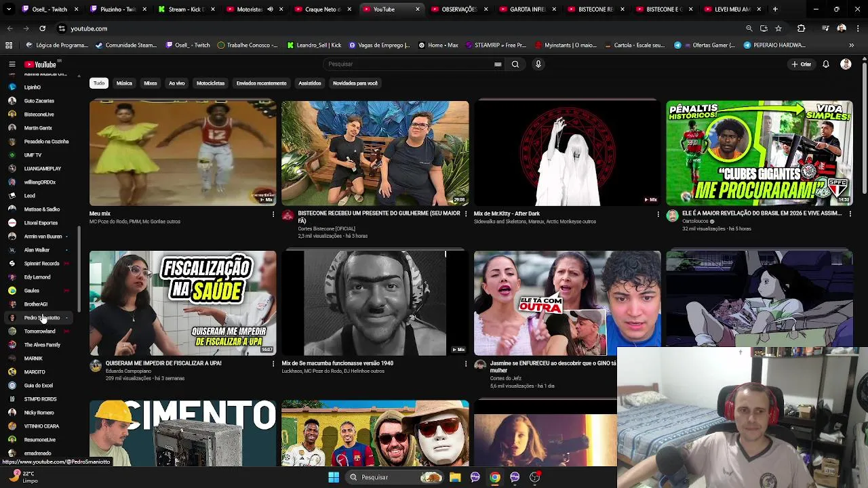Image resolution: width=868 pixels, height=488 pixels.
Task: Open Cartoloucos channel avatar
Action: [x=672, y=216]
